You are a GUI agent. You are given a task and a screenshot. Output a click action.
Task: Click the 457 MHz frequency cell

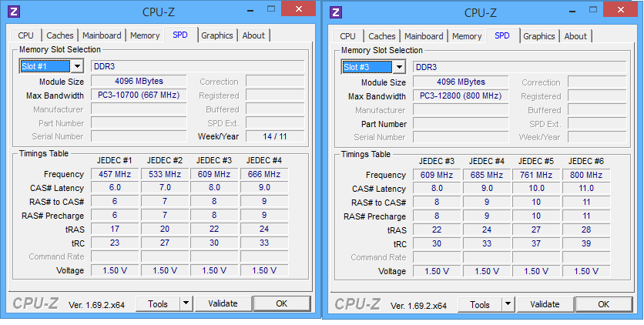click(115, 174)
